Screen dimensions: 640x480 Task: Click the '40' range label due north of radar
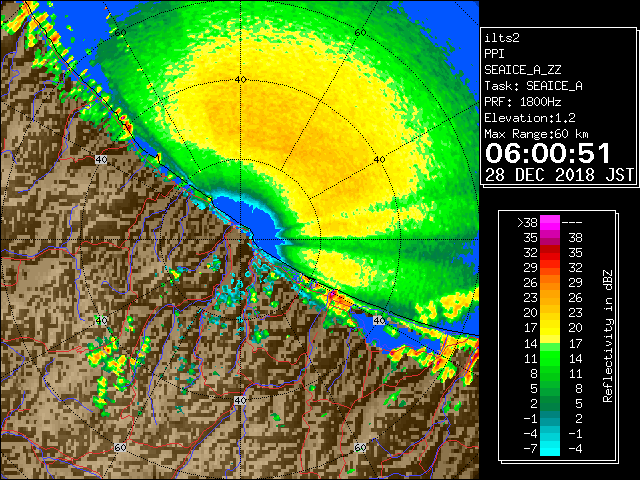240,79
